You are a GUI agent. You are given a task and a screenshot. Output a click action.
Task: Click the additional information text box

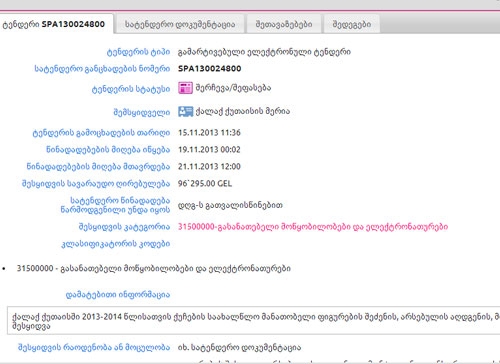(x=253, y=321)
